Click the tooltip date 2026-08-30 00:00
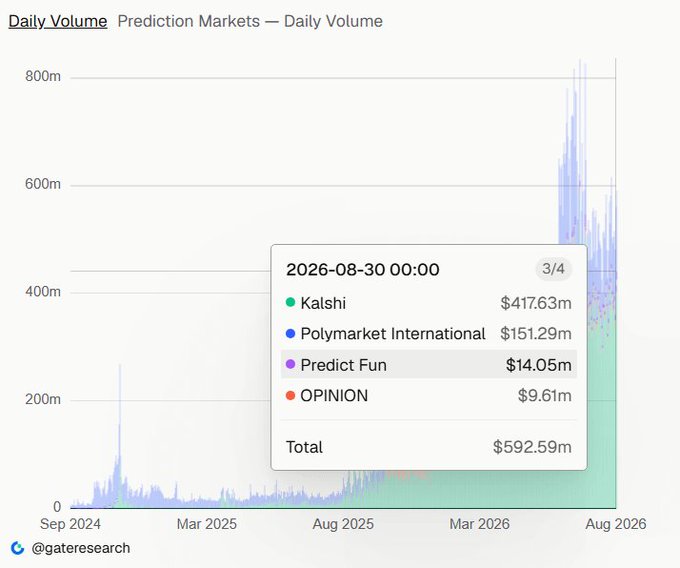The height and width of the screenshot is (568, 680). pyautogui.click(x=363, y=270)
